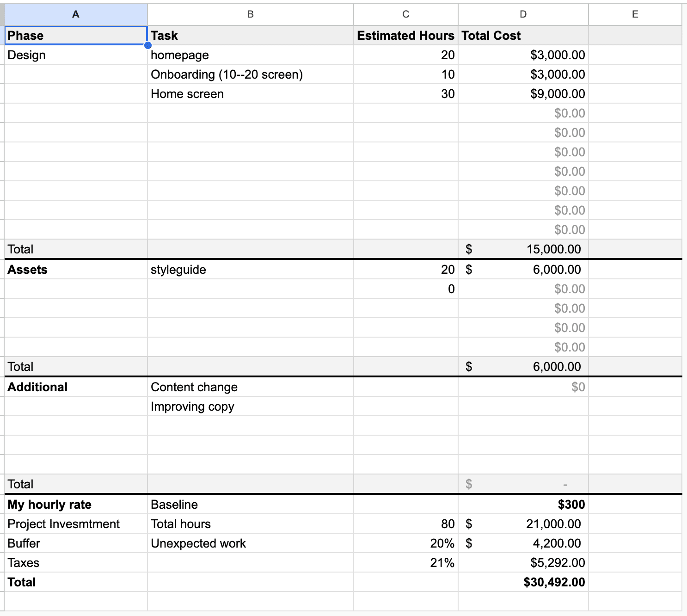Select entire column D via header
Image resolution: width=687 pixels, height=616 pixels.
pyautogui.click(x=523, y=14)
